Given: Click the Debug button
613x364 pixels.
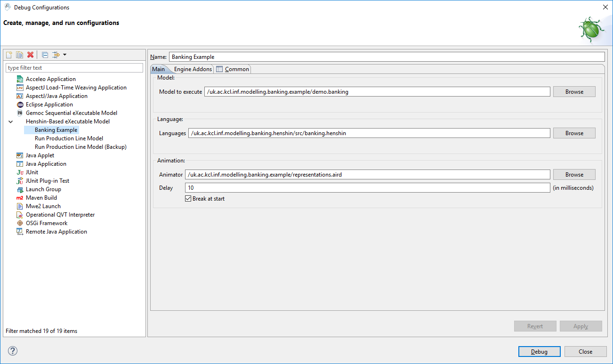Looking at the screenshot, I should [540, 352].
